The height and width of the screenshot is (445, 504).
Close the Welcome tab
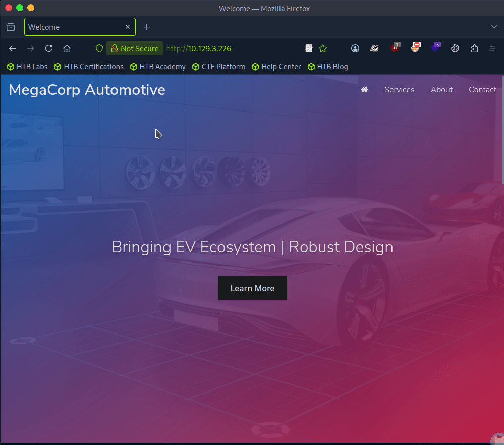128,27
